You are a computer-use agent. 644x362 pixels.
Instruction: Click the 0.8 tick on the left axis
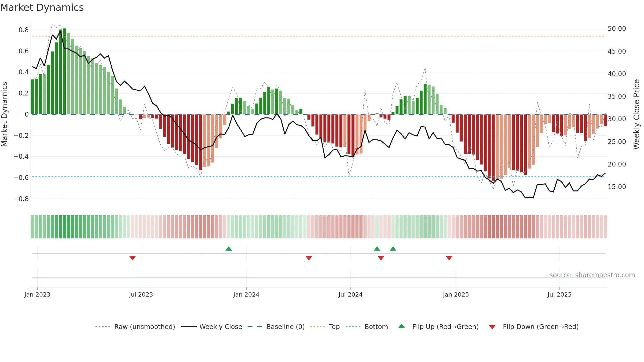(24, 30)
